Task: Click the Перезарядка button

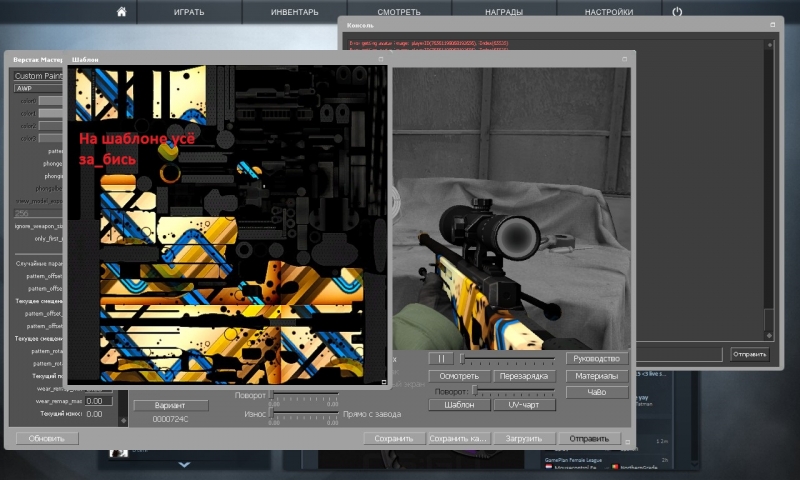Action: [524, 376]
